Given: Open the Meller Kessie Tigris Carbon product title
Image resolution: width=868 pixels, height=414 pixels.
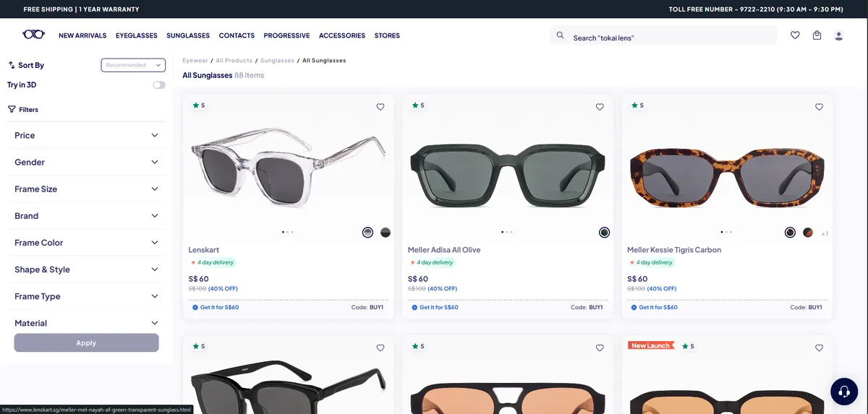Looking at the screenshot, I should [x=674, y=250].
